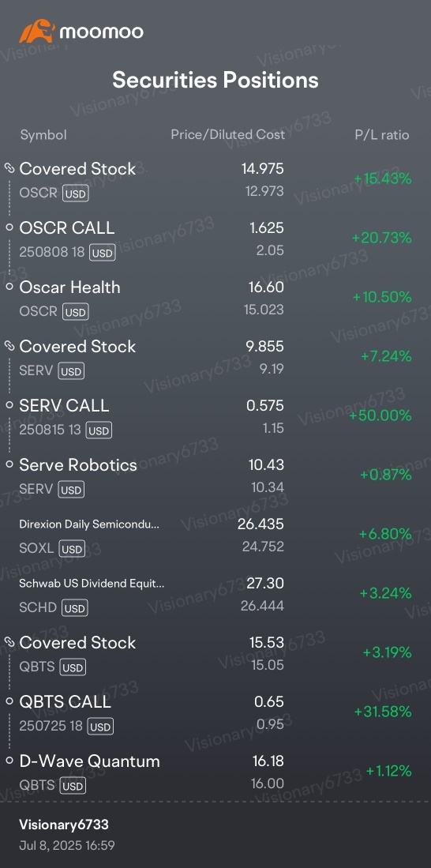Viewport: 431px width, 868px height.
Task: Click the circle marker next to SERV CALL
Action: click(9, 405)
